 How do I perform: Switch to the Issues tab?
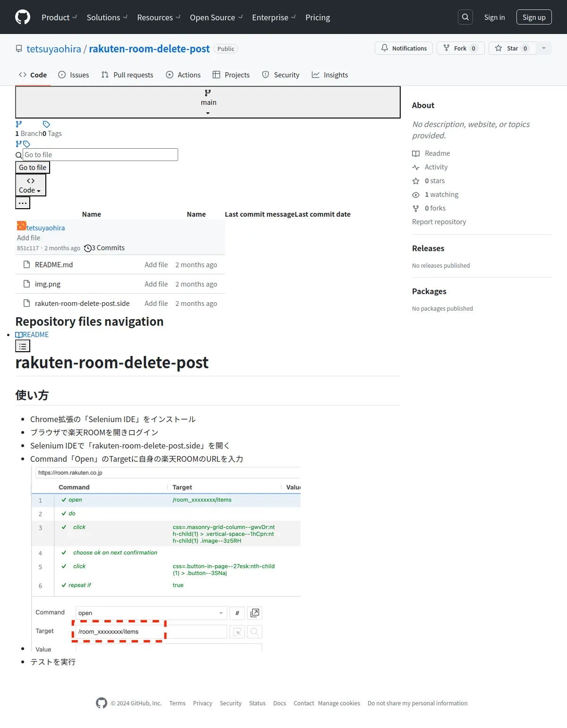click(73, 75)
